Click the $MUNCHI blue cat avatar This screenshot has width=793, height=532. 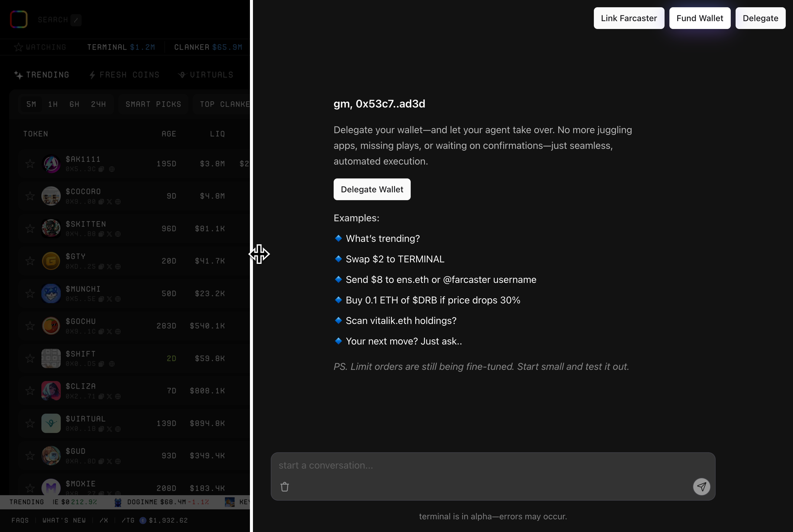click(51, 293)
